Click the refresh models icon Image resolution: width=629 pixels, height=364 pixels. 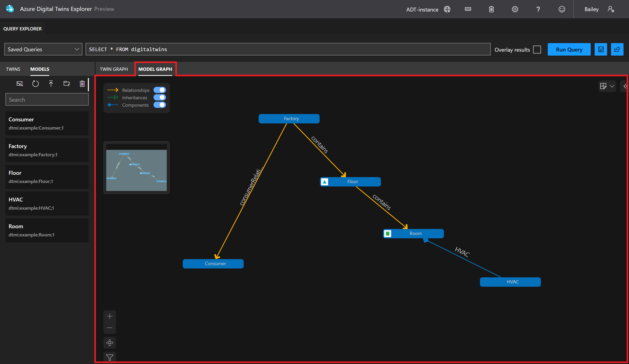(x=36, y=84)
